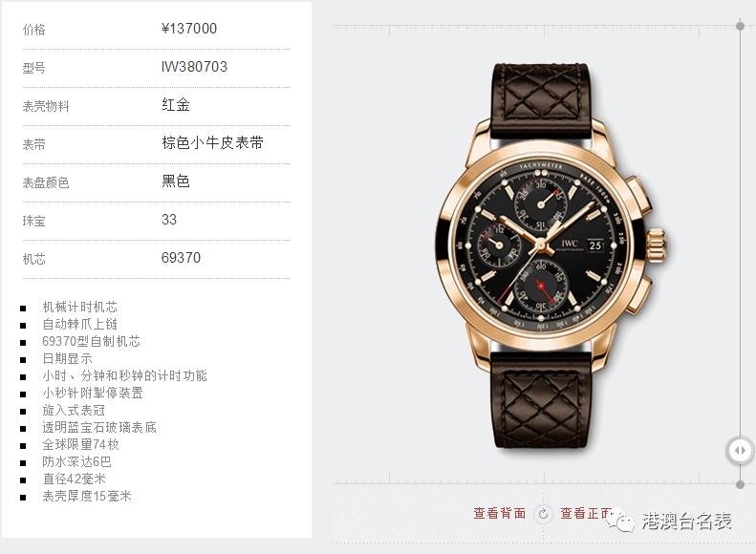Click the bottom dot on the vertical ruler

740,484
